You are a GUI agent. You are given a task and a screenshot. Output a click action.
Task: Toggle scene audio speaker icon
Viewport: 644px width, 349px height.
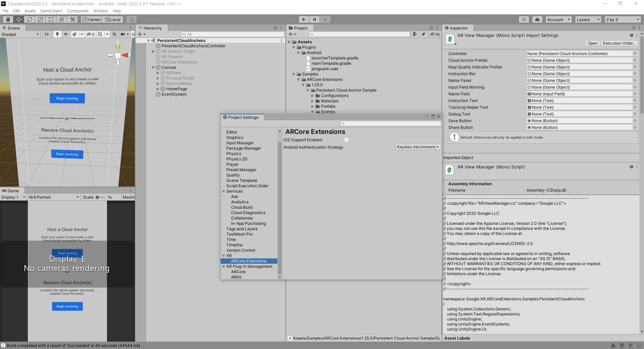pos(66,34)
